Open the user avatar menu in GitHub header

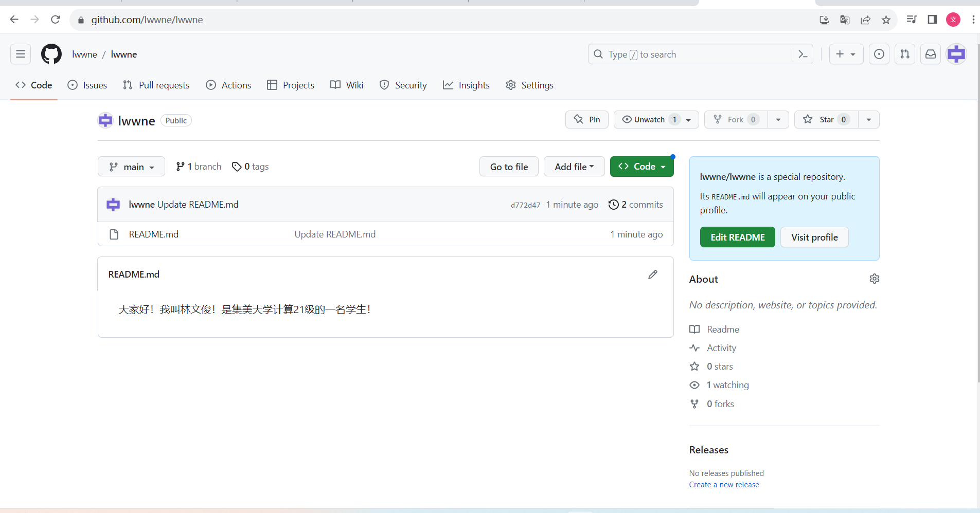click(956, 54)
